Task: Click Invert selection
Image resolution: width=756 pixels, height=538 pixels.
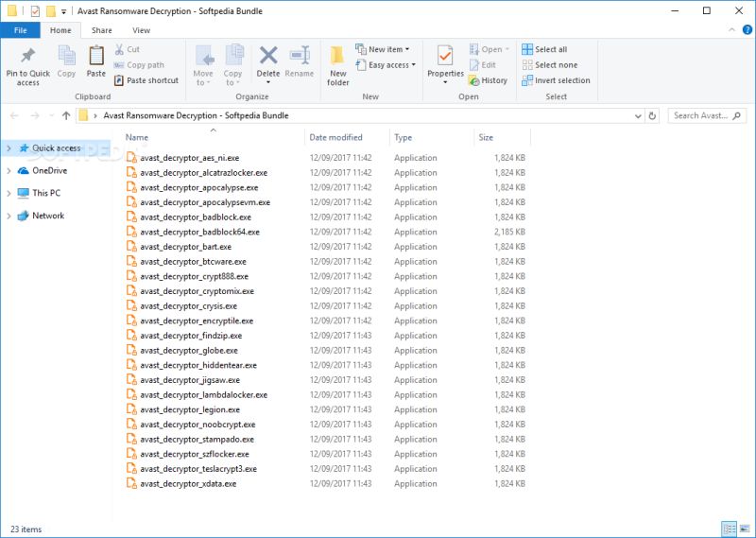Action: 556,80
